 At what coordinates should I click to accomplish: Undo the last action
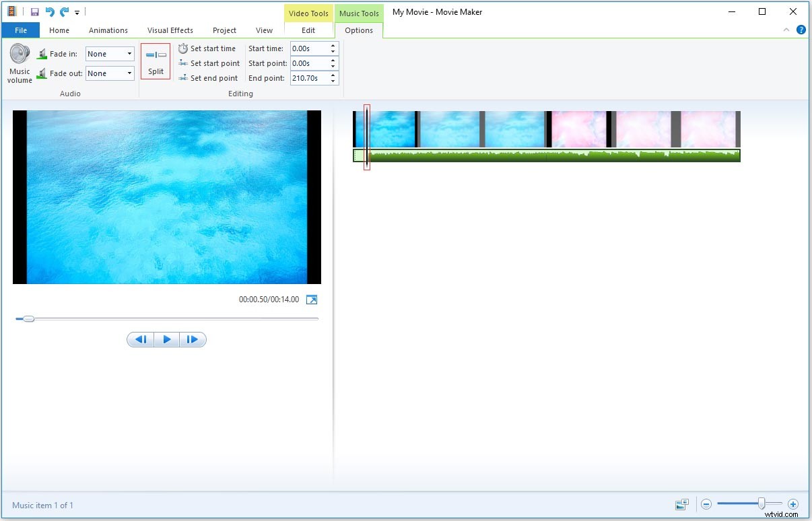(x=49, y=11)
